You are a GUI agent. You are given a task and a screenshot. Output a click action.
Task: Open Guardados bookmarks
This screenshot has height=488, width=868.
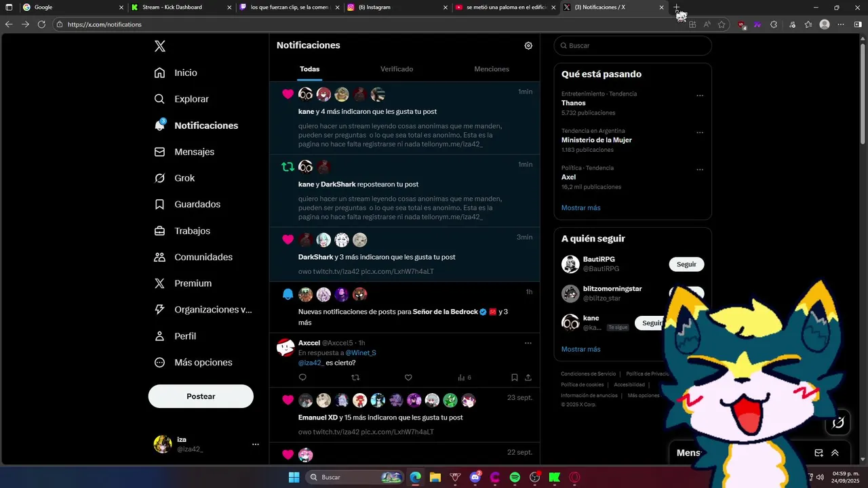[x=187, y=204]
